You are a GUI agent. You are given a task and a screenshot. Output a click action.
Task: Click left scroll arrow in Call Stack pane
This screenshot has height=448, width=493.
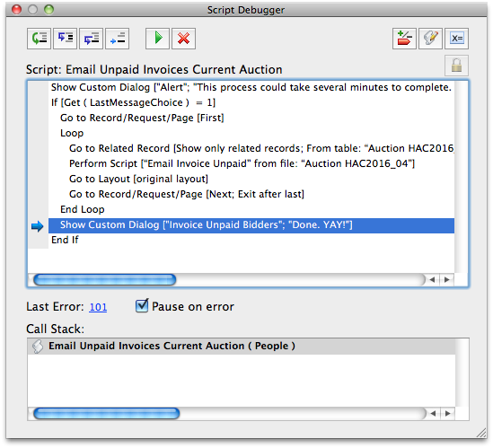(x=433, y=413)
